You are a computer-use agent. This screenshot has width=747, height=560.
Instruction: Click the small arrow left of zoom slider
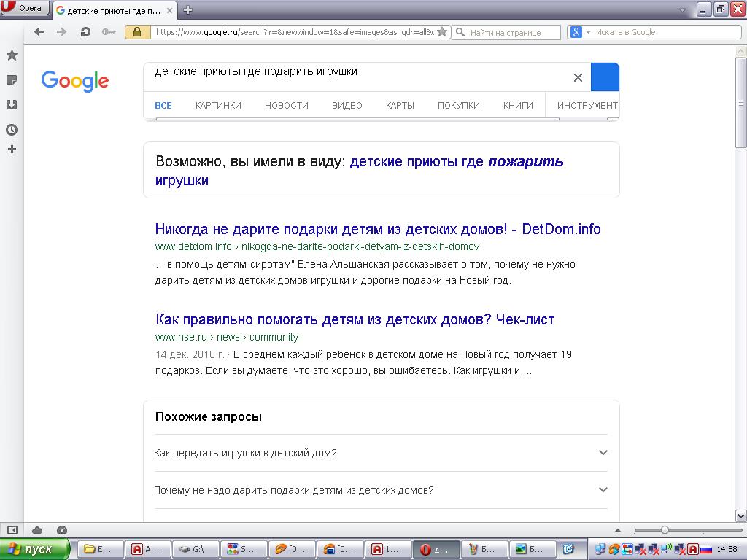tap(618, 530)
